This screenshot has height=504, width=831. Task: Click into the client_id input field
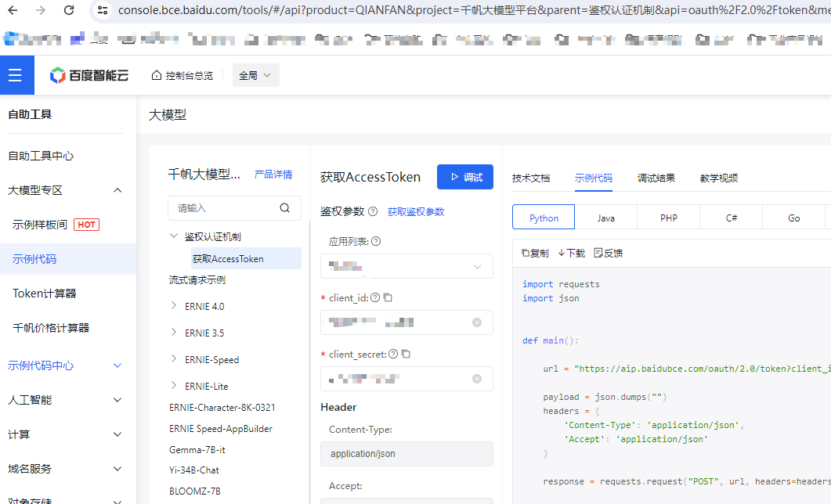(406, 322)
